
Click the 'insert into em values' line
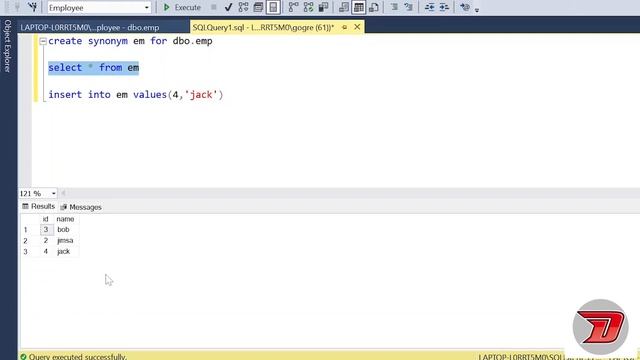[136, 95]
